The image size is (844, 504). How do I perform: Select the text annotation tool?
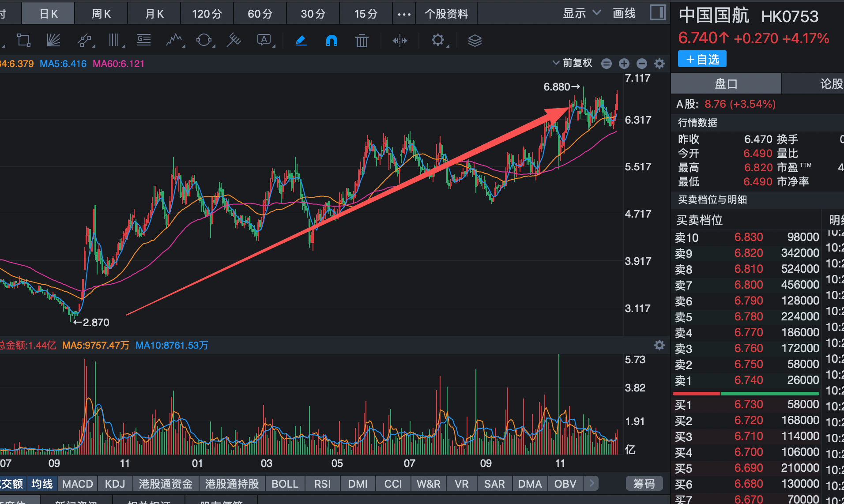264,41
